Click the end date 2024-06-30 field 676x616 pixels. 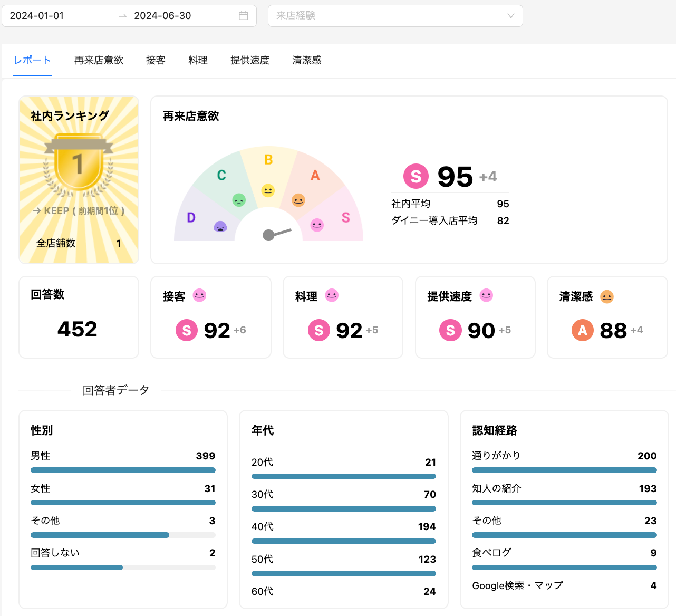[x=162, y=16]
